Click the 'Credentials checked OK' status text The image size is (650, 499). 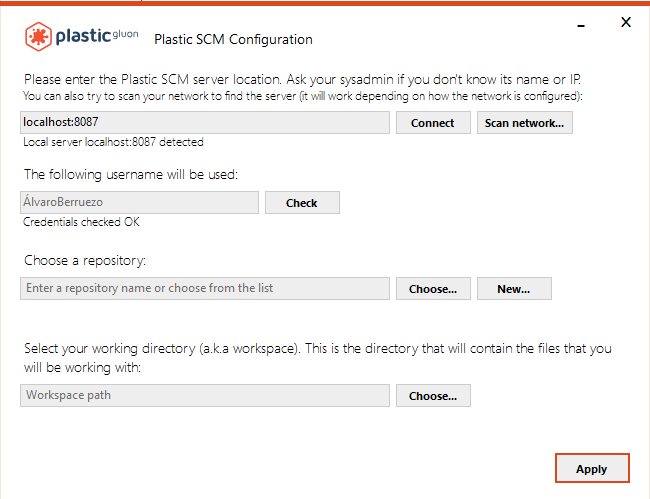(81, 222)
